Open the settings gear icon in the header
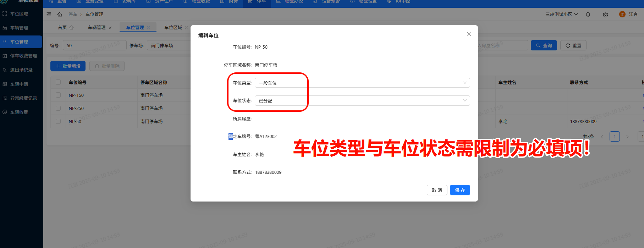This screenshot has height=248, width=644. point(605,15)
